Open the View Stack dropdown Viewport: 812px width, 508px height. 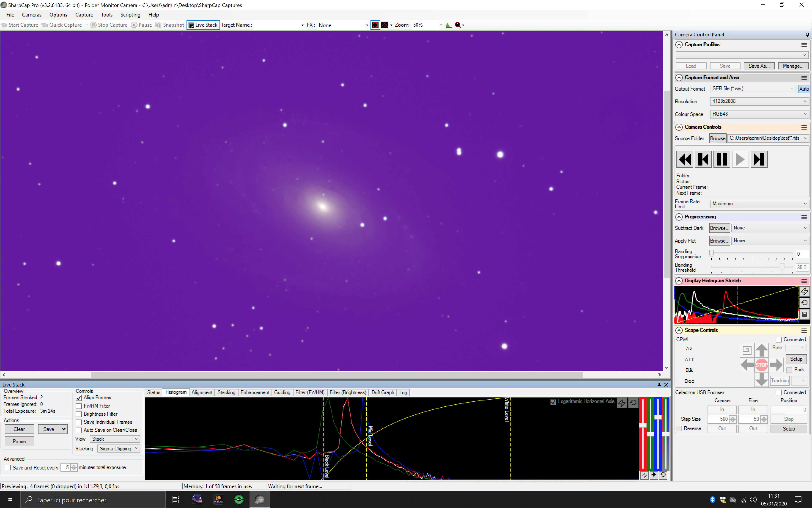pos(115,439)
